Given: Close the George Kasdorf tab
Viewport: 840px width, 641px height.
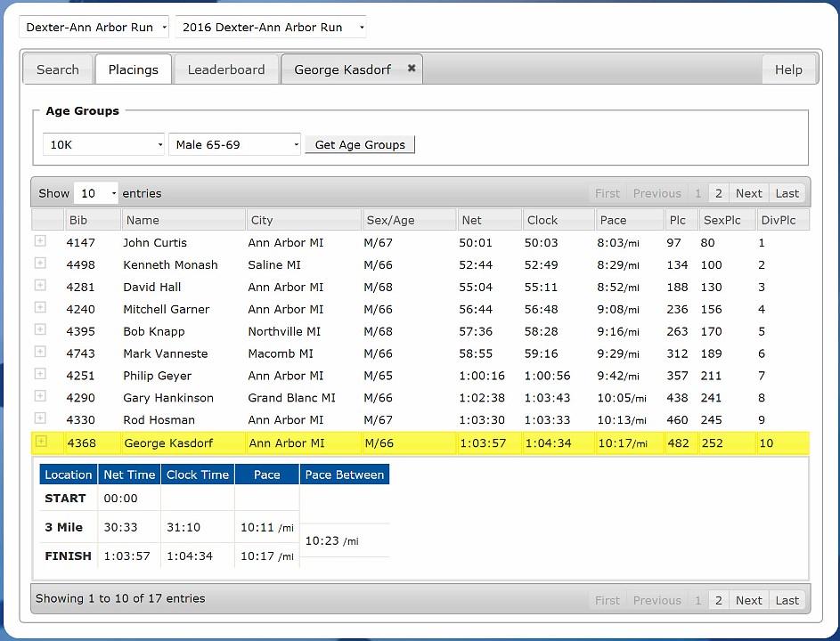Looking at the screenshot, I should [412, 69].
